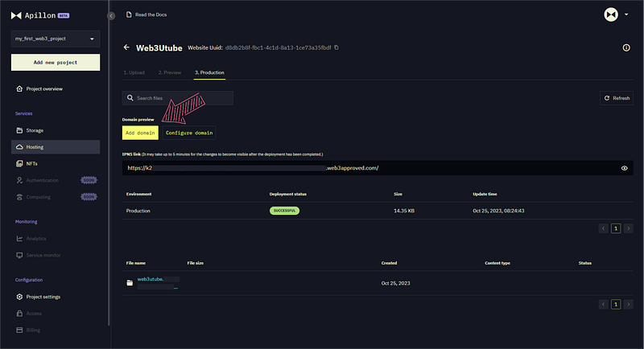Select Hosting in the sidebar
This screenshot has height=349, width=644.
(56, 147)
